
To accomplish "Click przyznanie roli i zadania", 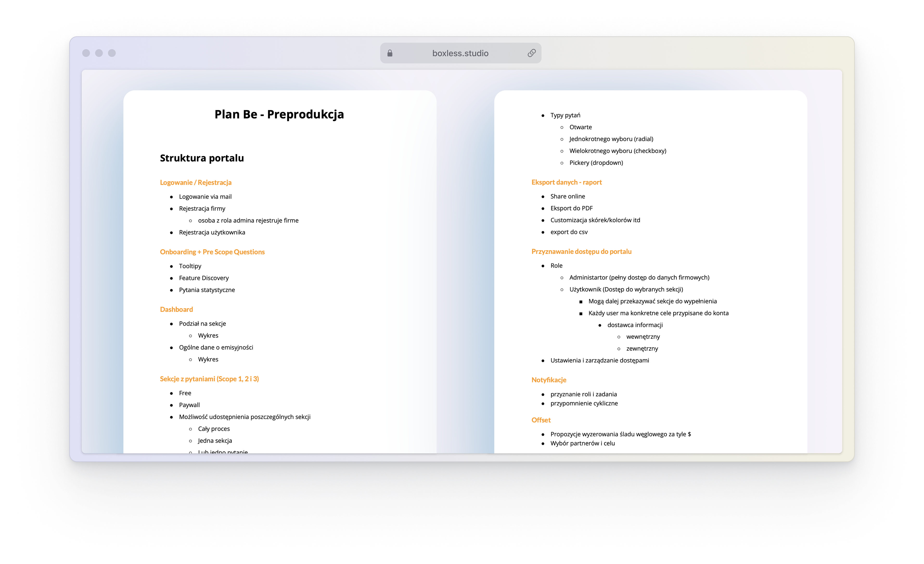I will click(584, 394).
